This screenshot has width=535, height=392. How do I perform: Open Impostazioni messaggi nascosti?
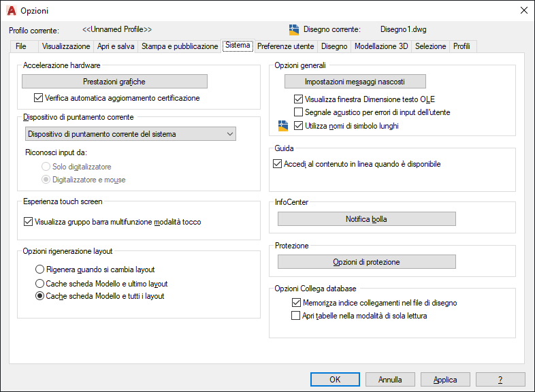pos(355,82)
